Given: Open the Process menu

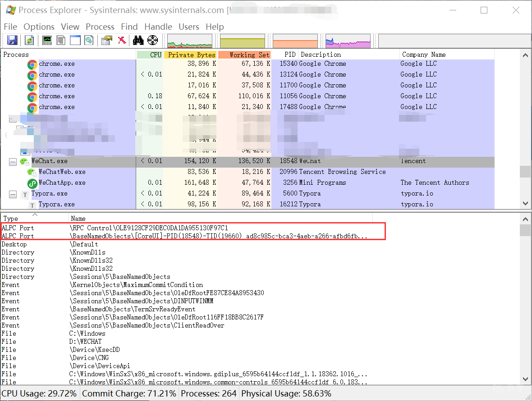Looking at the screenshot, I should pyautogui.click(x=100, y=27).
